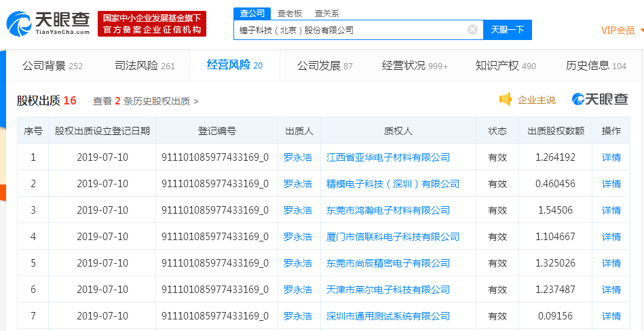The image size is (644, 331).
Task: Open 东莞市鸿瀚电子材料有限公司 link
Action: 388,210
